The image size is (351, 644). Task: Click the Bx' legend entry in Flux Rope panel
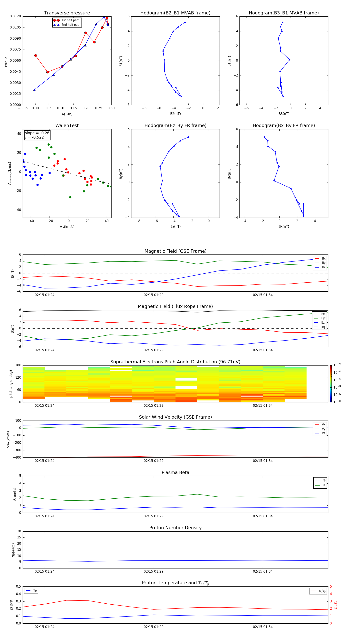pos(320,314)
